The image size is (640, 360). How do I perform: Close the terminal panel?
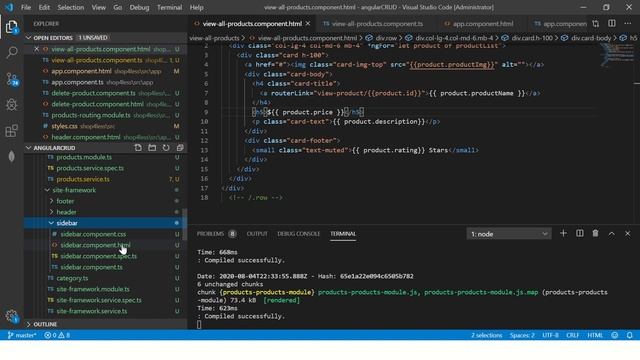coord(627,233)
